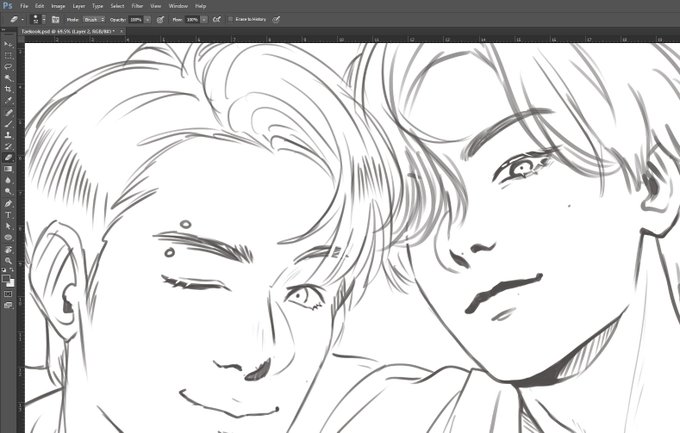Select the Move tool

(8, 44)
